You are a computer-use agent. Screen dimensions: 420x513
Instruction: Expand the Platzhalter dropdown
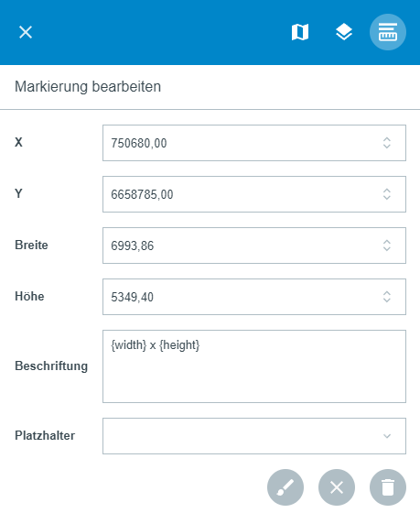pyautogui.click(x=254, y=436)
